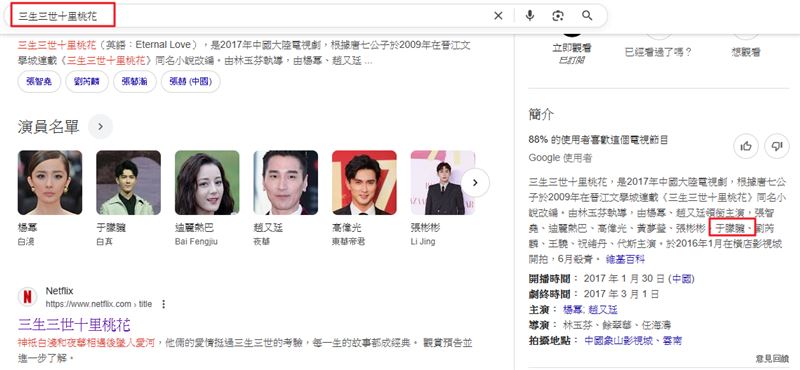This screenshot has height=370, width=800.
Task: Click the netflix.com URL breadcrumb
Action: pos(99,304)
